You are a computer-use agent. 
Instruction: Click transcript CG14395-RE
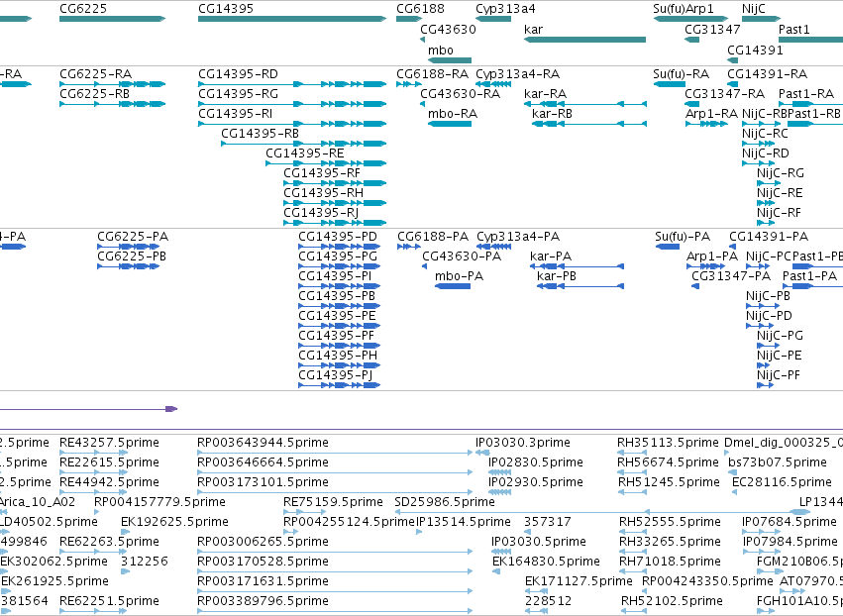(305, 154)
